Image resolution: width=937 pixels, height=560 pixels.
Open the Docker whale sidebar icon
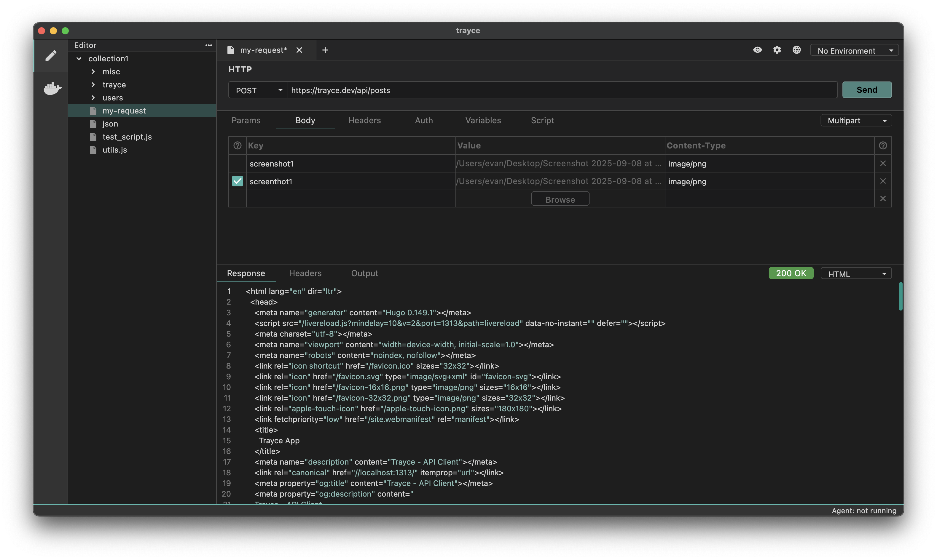tap(52, 89)
